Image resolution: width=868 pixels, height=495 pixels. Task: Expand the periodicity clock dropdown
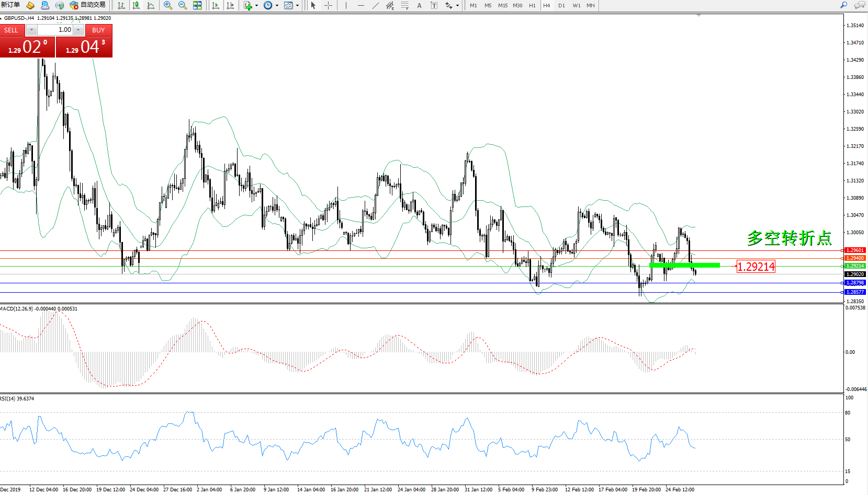(x=277, y=6)
